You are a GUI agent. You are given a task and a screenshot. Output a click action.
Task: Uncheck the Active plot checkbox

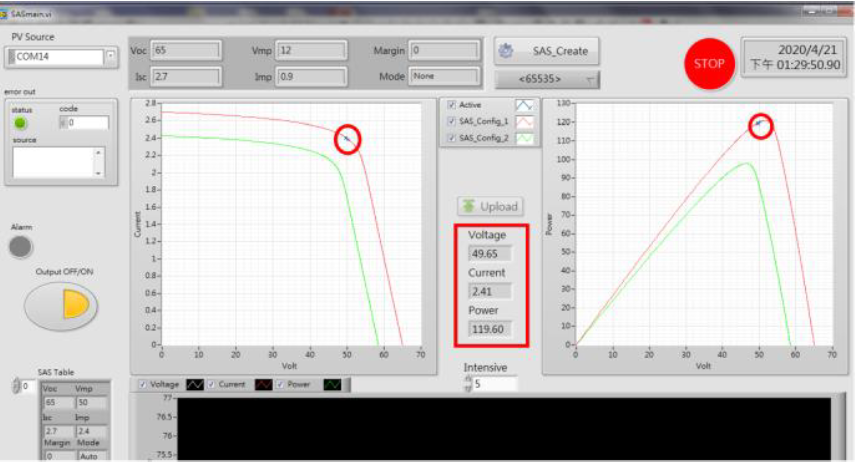(x=453, y=104)
